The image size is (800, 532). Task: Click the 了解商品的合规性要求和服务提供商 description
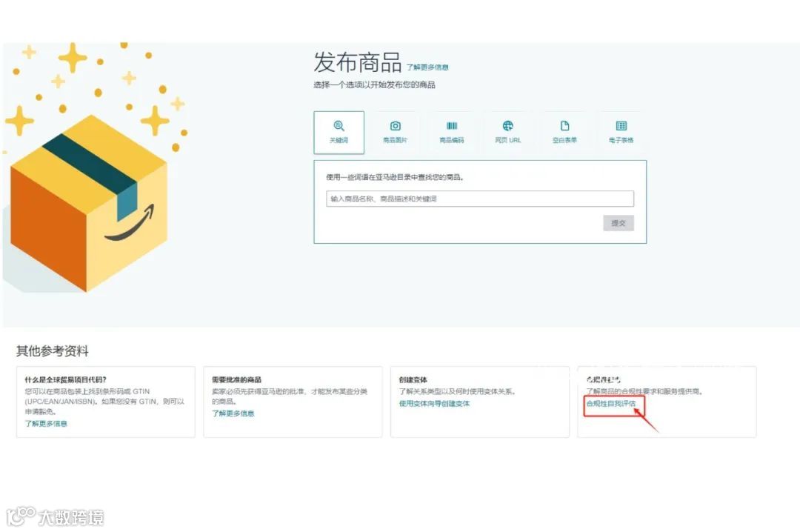[645, 392]
